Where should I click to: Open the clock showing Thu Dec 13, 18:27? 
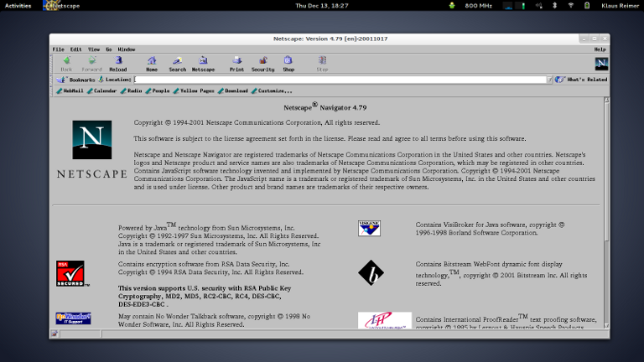pos(322,6)
